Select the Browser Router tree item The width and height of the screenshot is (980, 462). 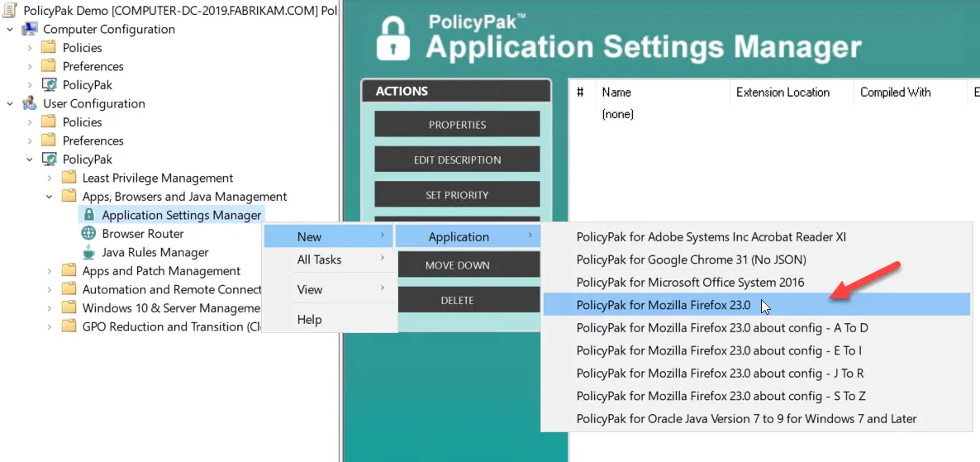(143, 234)
